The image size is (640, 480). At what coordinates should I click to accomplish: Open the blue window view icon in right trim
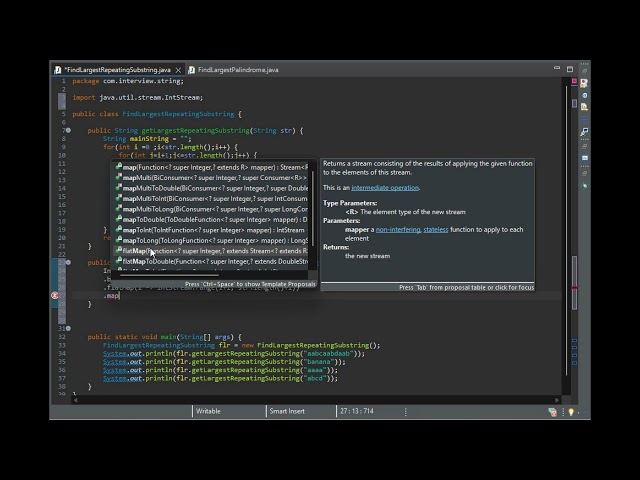click(x=584, y=158)
